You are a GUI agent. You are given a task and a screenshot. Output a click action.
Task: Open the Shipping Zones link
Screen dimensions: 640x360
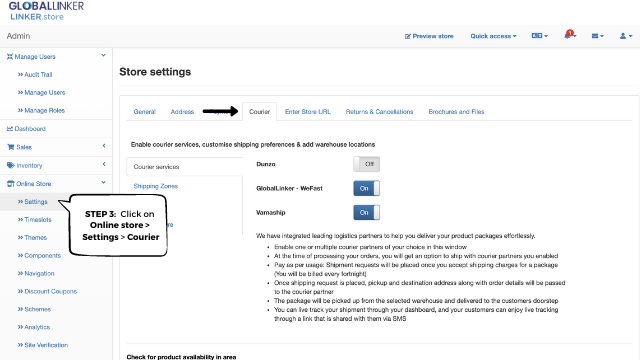[156, 186]
